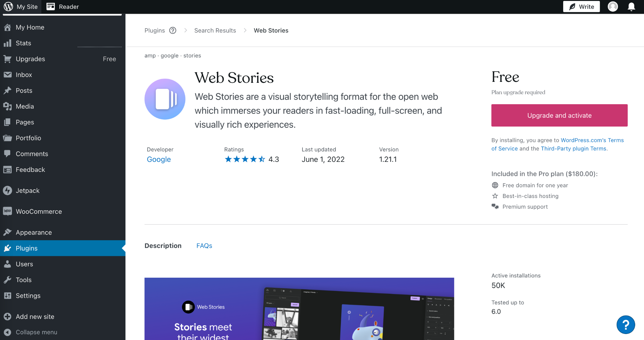Click the Plugins help question-mark icon
644x340 pixels.
point(173,31)
